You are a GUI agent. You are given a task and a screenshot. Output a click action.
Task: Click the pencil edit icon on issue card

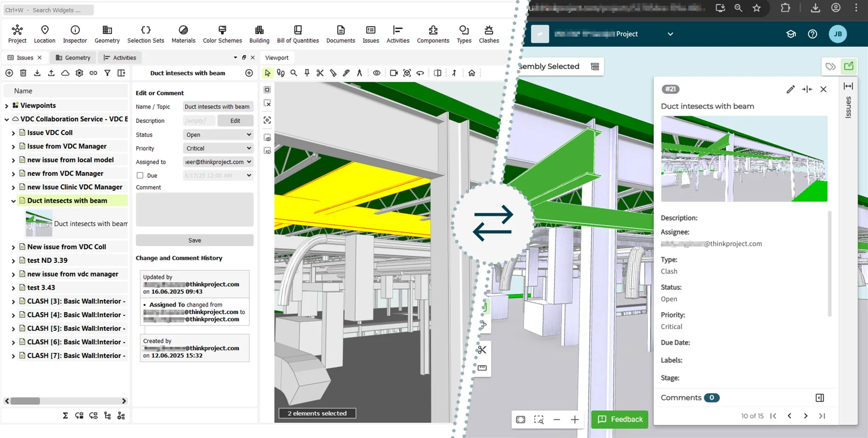tap(790, 90)
